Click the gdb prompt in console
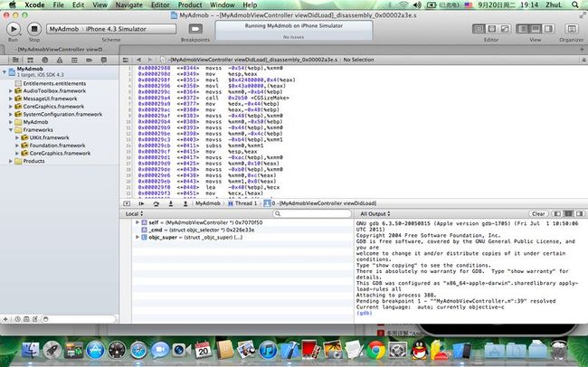Screen dimensions: 588x367 [365, 313]
